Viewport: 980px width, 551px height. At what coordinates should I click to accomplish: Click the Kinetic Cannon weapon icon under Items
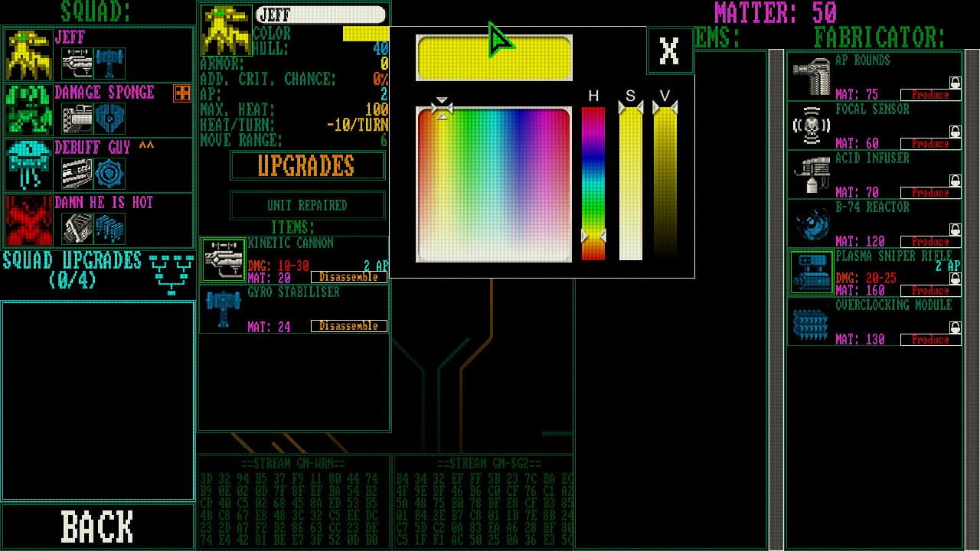pyautogui.click(x=223, y=259)
